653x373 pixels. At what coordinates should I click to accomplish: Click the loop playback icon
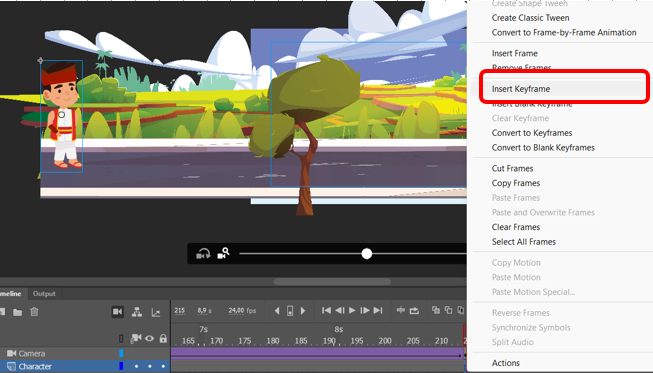pyautogui.click(x=414, y=311)
